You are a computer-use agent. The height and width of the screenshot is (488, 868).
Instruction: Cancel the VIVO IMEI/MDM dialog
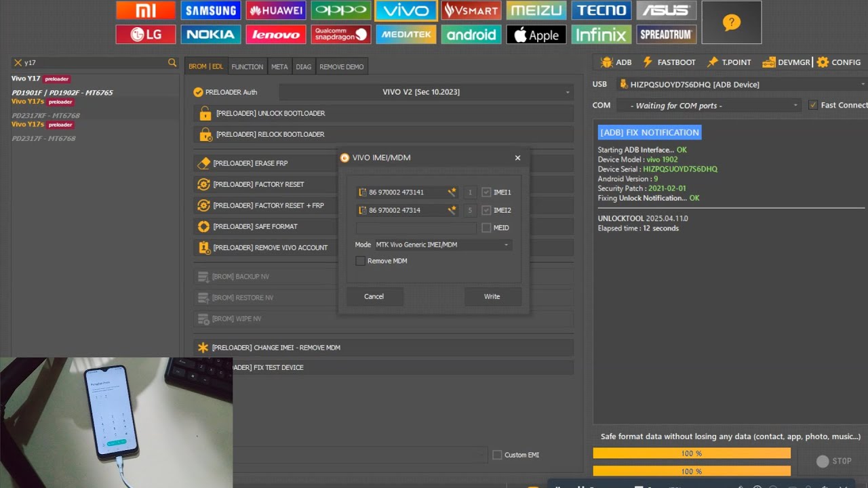tap(374, 296)
